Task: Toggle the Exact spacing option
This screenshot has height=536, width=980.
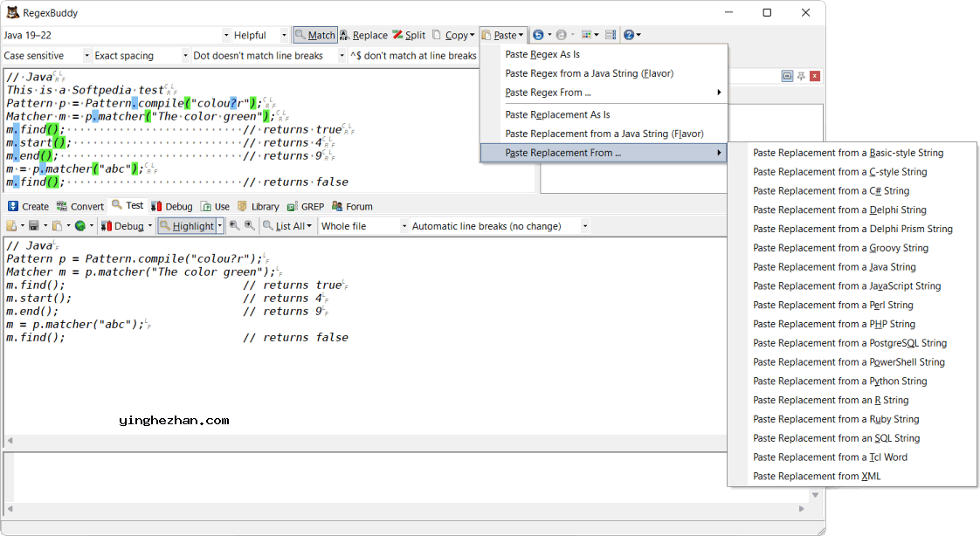Action: 141,56
